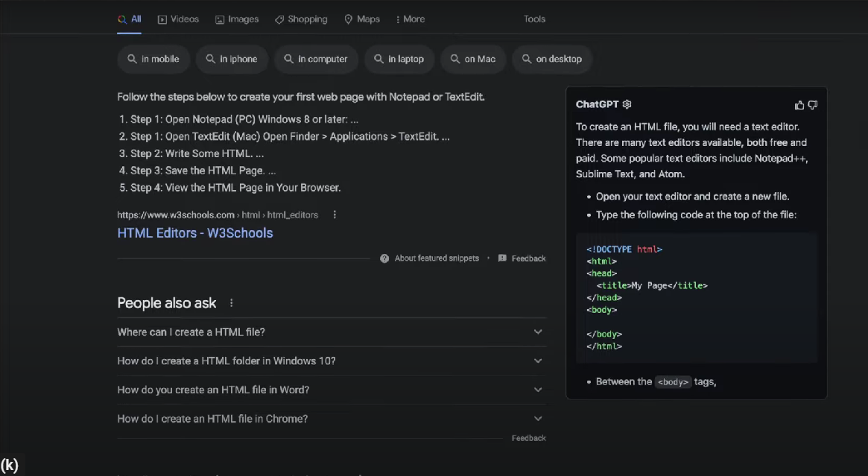Click Open your text editor bullet text

(x=692, y=197)
